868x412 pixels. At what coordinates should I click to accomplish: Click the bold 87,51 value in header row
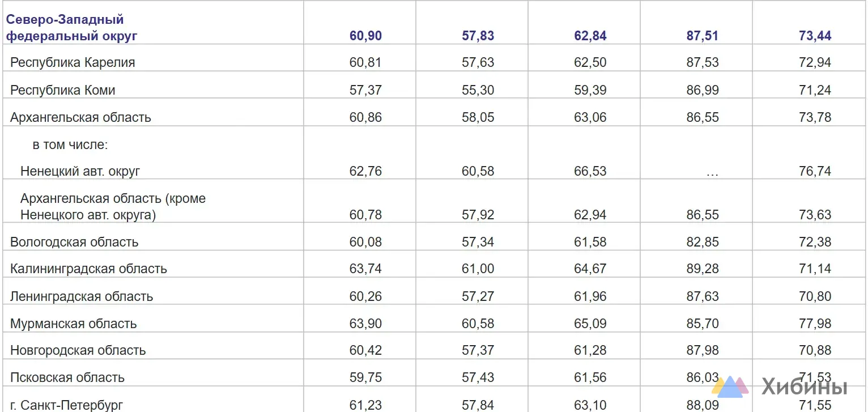click(703, 36)
